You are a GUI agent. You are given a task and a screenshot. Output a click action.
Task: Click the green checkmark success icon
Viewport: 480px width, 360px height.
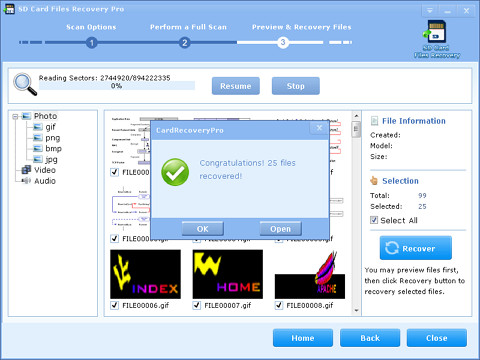click(x=175, y=172)
